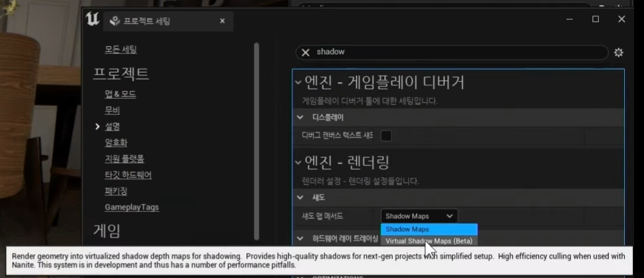Open settings gear next to search bar

[618, 53]
